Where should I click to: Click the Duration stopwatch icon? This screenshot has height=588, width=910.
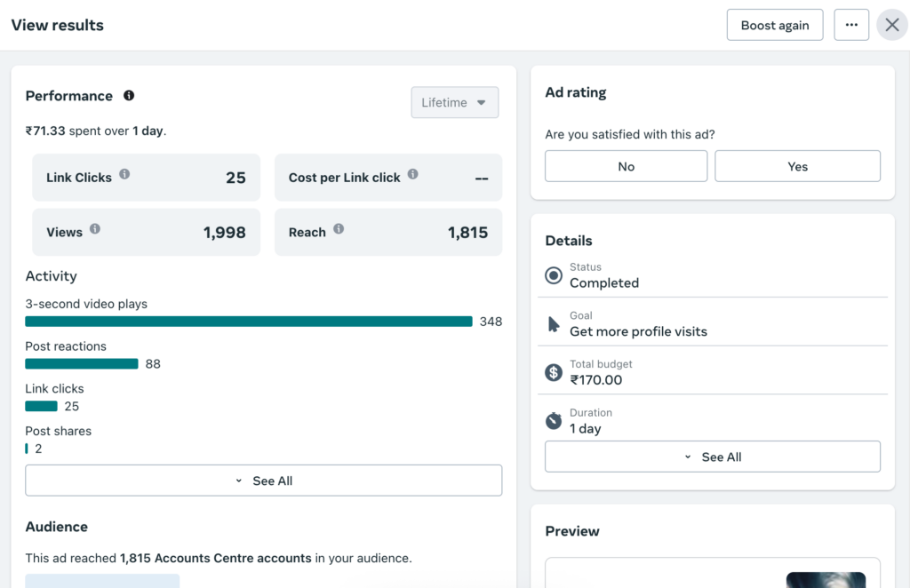554,420
